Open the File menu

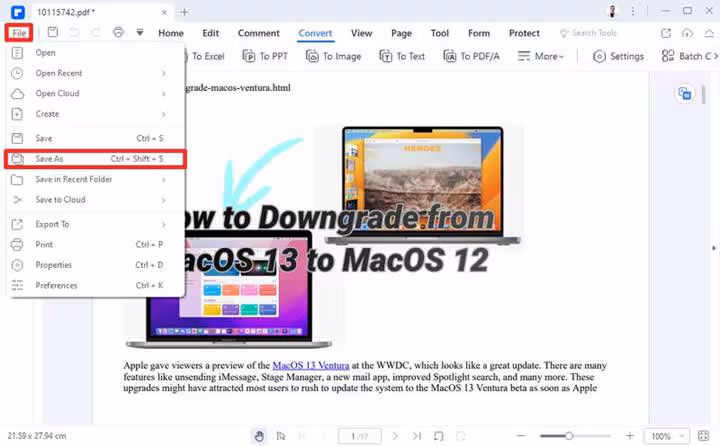tap(19, 33)
